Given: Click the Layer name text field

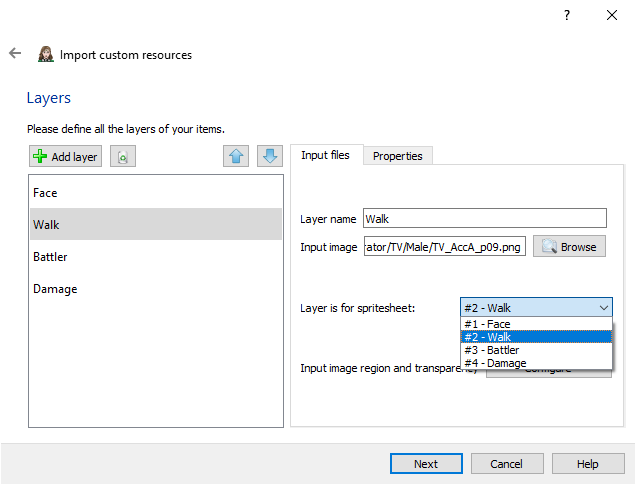Looking at the screenshot, I should click(484, 218).
